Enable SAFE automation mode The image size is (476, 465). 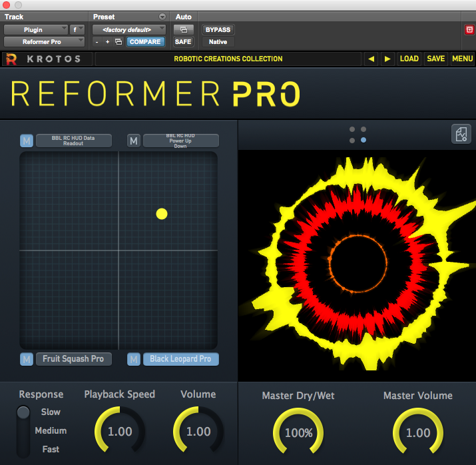(183, 41)
